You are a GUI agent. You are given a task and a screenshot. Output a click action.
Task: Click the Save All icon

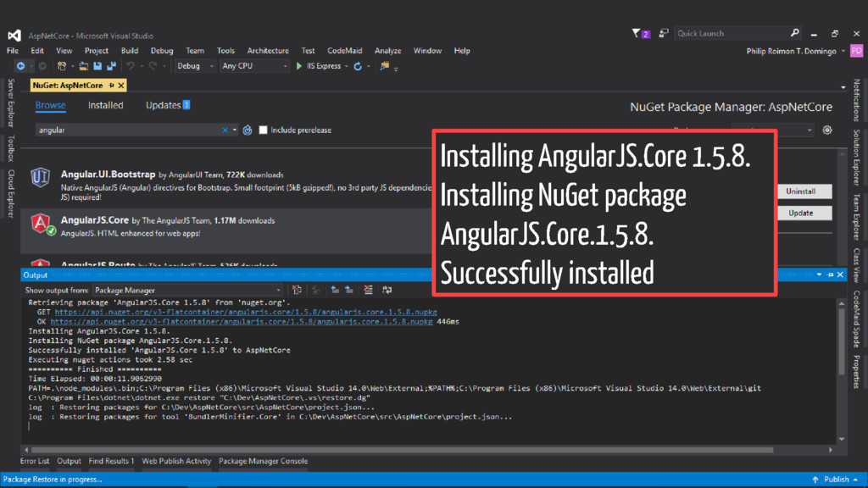tap(111, 66)
